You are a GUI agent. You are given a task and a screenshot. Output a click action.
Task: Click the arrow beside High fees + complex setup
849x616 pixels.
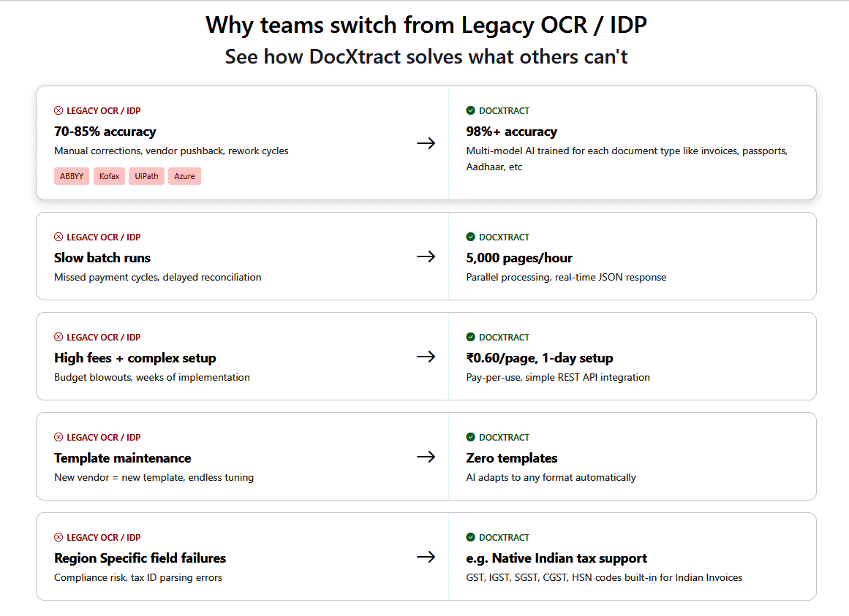pos(426,357)
